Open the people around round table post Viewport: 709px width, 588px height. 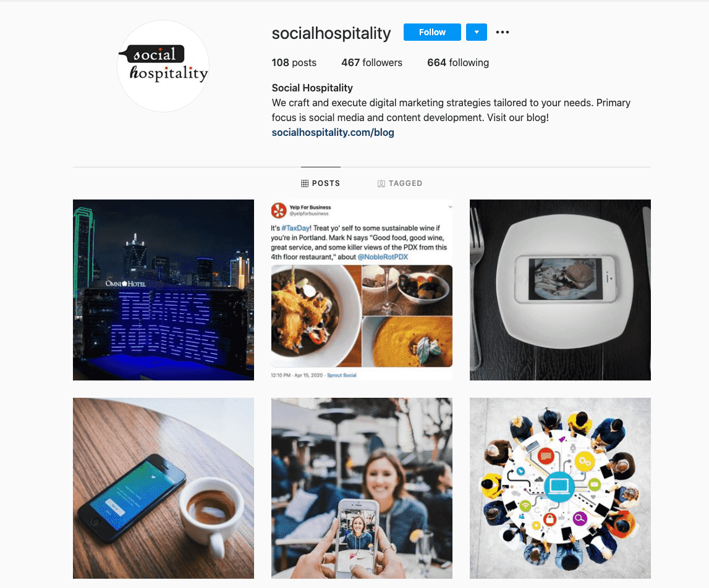(x=560, y=488)
